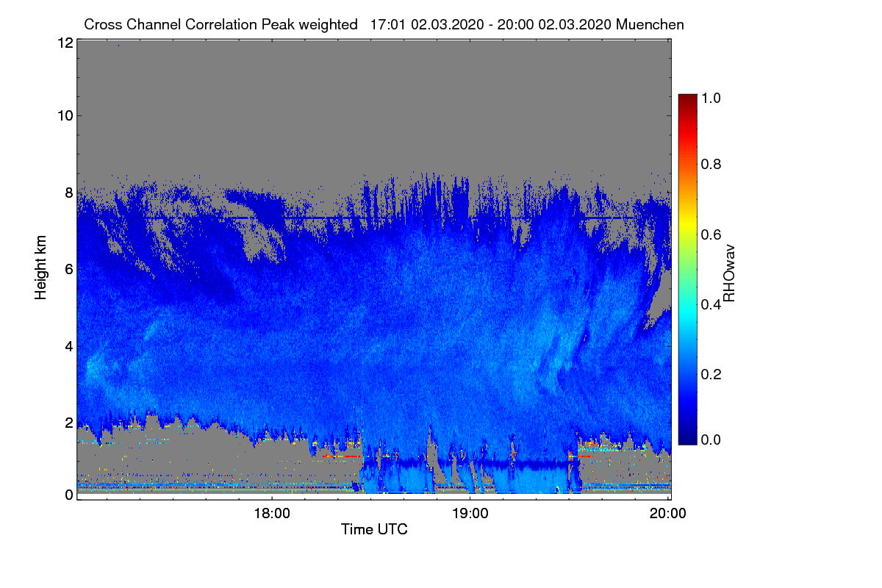
Task: Click the station name 'Muenchen' in title
Action: point(650,24)
